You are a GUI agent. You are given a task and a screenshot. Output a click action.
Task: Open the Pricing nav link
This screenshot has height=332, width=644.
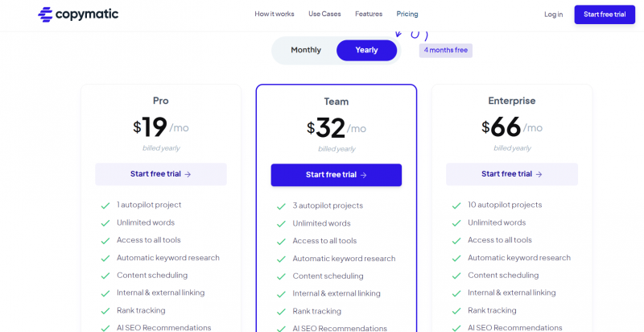pyautogui.click(x=407, y=14)
